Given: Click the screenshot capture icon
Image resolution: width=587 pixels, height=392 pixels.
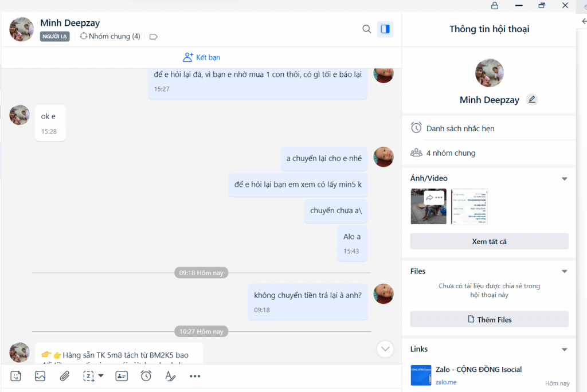Looking at the screenshot, I should 88,376.
